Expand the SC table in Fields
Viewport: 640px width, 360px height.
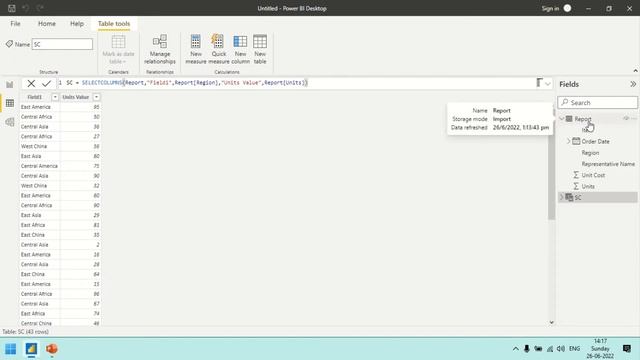[x=562, y=198]
